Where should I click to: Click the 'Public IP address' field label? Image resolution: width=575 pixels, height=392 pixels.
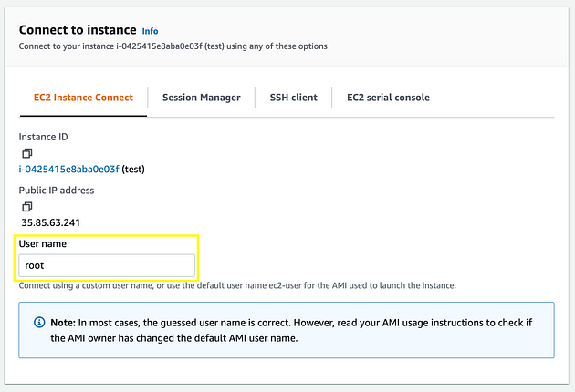pos(57,191)
